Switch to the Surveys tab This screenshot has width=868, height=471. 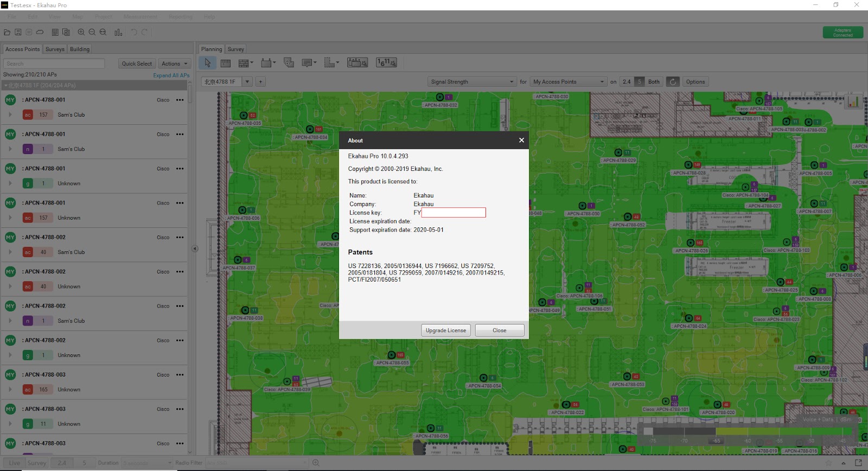point(55,49)
